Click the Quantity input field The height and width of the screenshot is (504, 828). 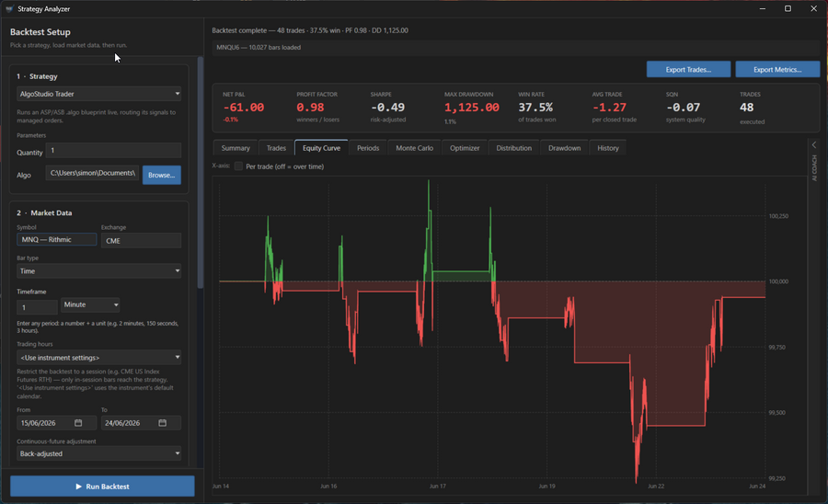[x=113, y=151]
